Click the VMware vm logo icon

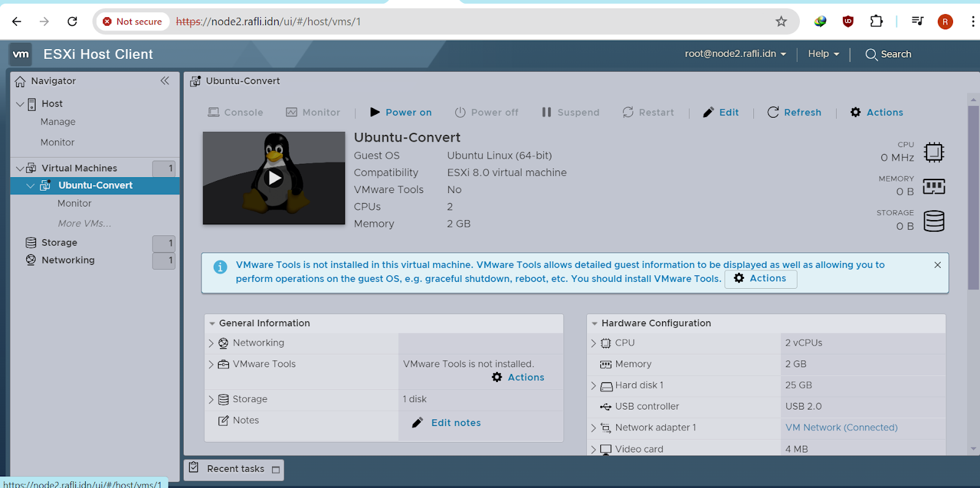21,54
